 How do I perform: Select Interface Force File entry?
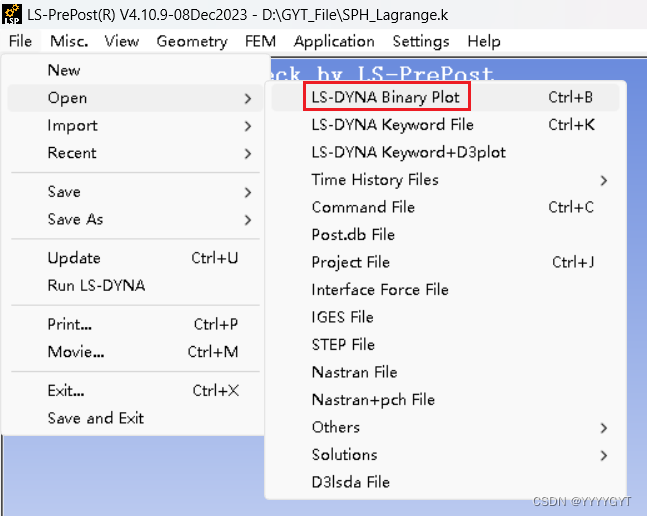446,290
